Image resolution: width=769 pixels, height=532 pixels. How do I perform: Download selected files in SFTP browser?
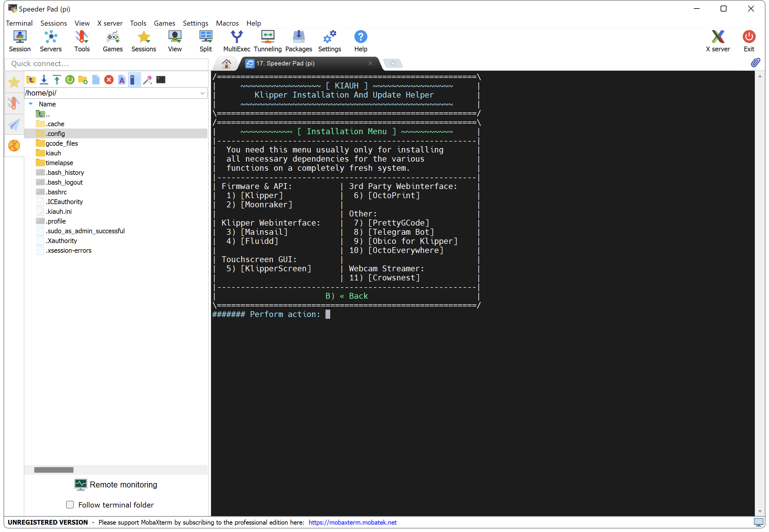pyautogui.click(x=44, y=80)
